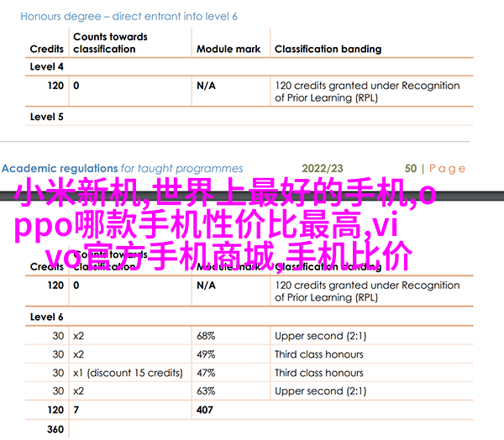504x440 pixels.
Task: Select the 'Level 4' row label
Action: click(46, 66)
